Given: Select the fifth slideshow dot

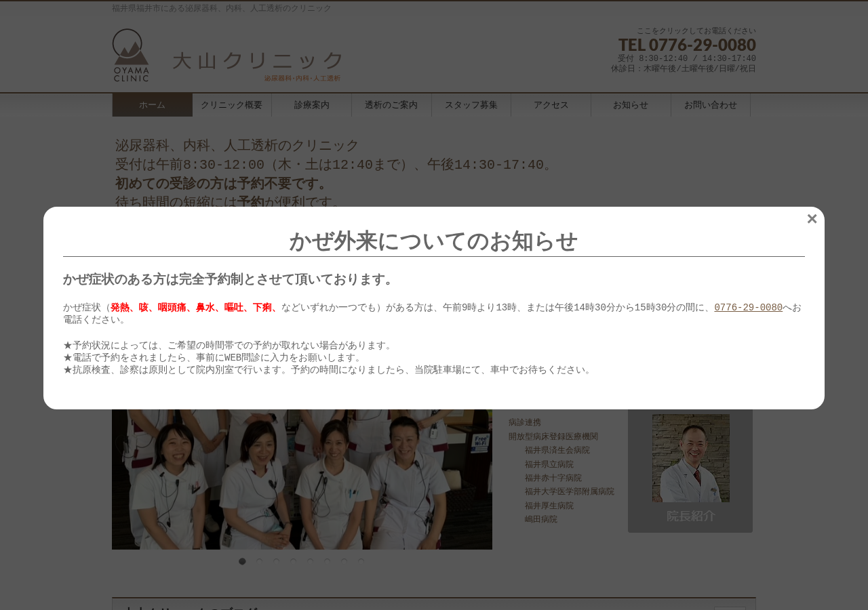Looking at the screenshot, I should (x=310, y=561).
